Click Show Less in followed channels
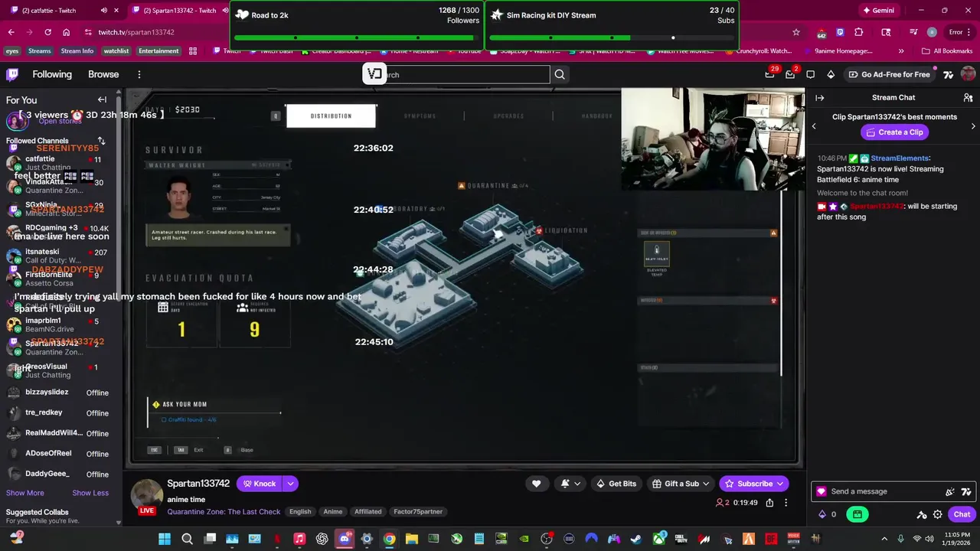This screenshot has width=980, height=551. click(90, 493)
